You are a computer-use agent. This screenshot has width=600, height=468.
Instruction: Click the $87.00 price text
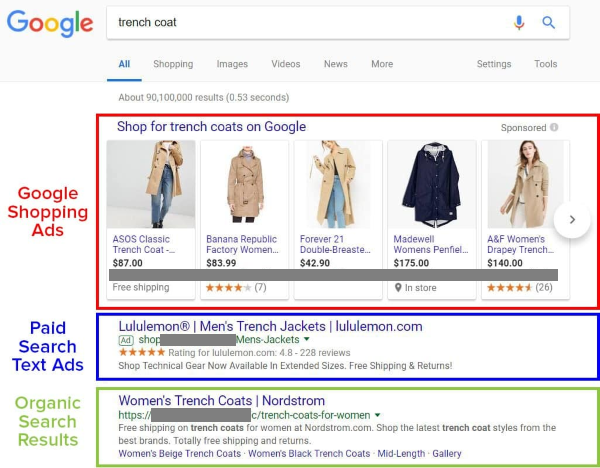point(127,263)
